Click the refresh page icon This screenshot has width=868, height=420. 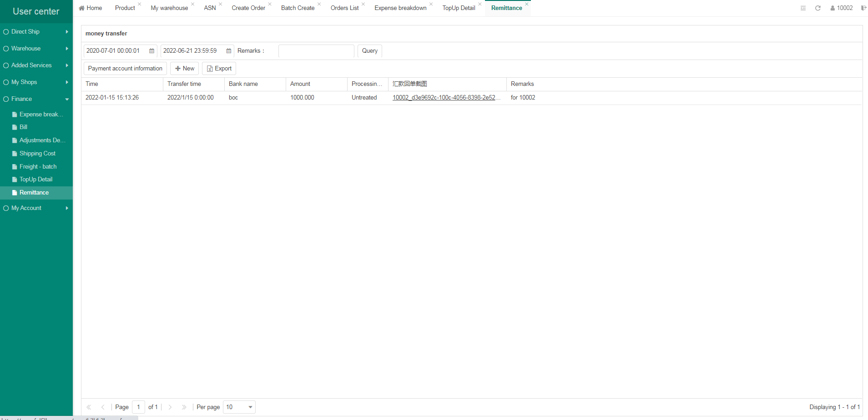[818, 8]
